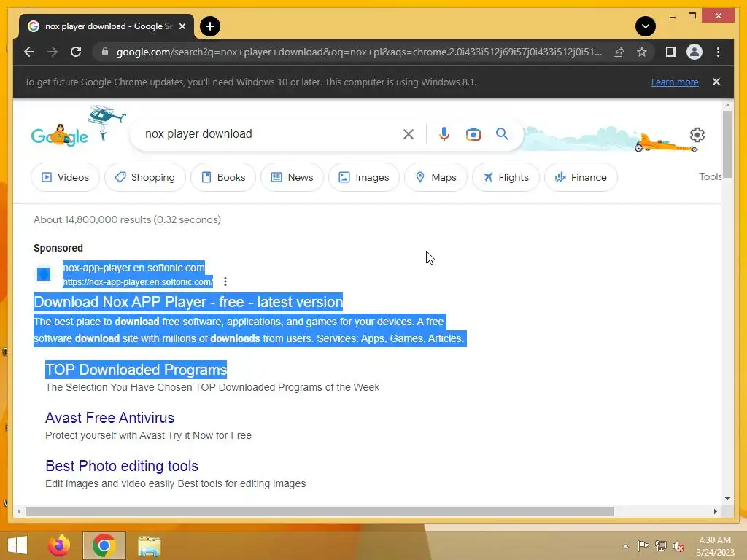Share this page icon in address bar
Viewport: 747px width, 560px height.
619,52
